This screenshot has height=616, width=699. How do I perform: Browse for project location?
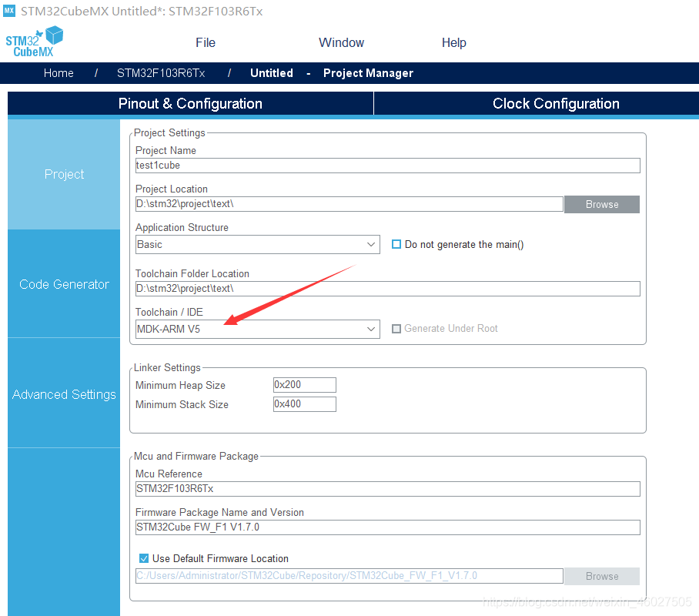(x=602, y=204)
